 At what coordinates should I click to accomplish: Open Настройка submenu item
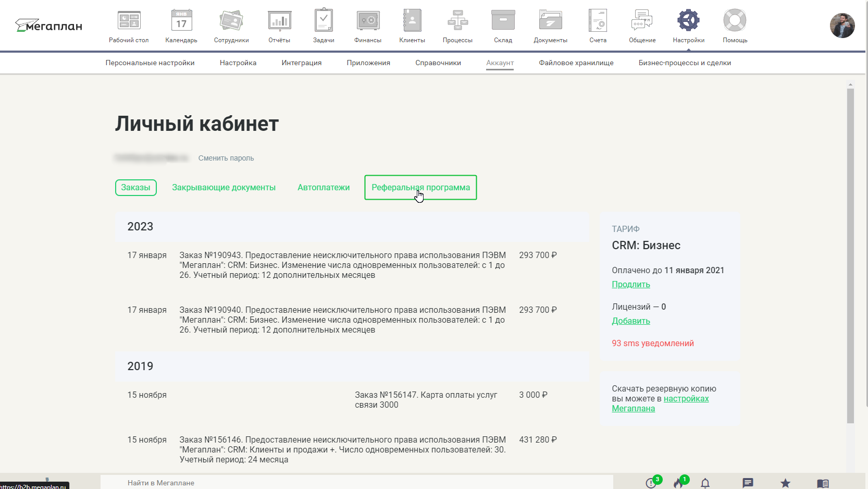pos(238,63)
